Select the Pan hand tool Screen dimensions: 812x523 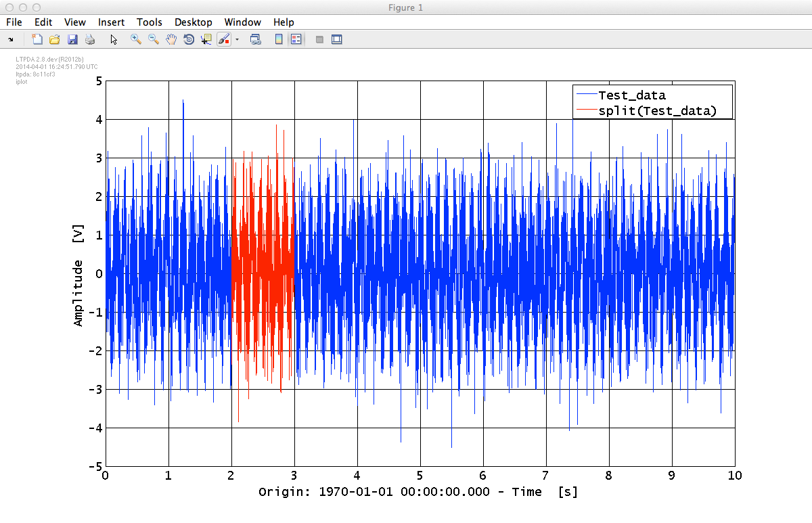171,40
